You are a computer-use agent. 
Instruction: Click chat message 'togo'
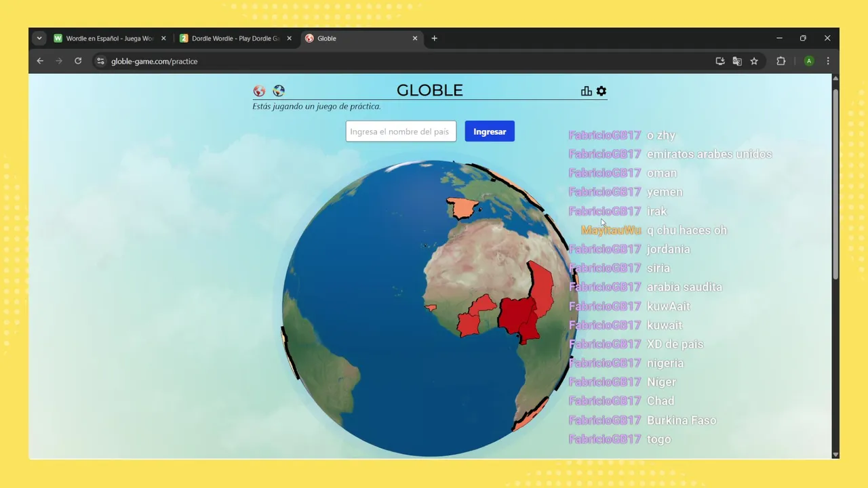[x=658, y=439]
